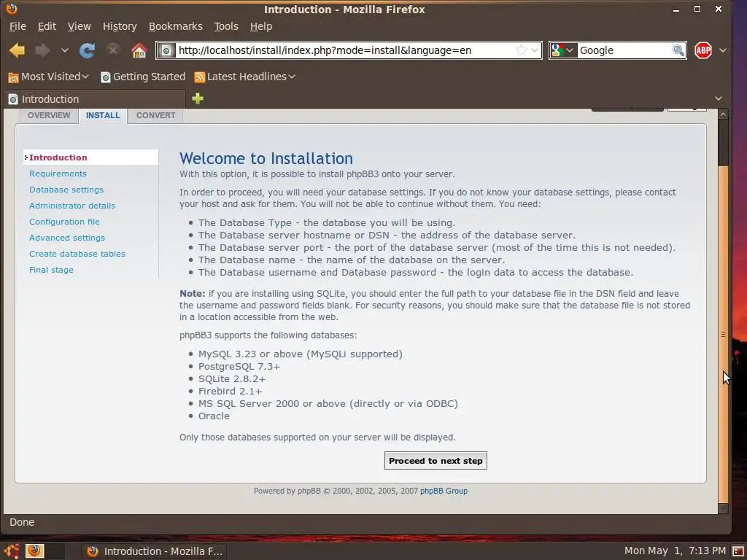Select Advanced settings in the sidebar
Viewport: 747px width, 560px height.
(66, 238)
